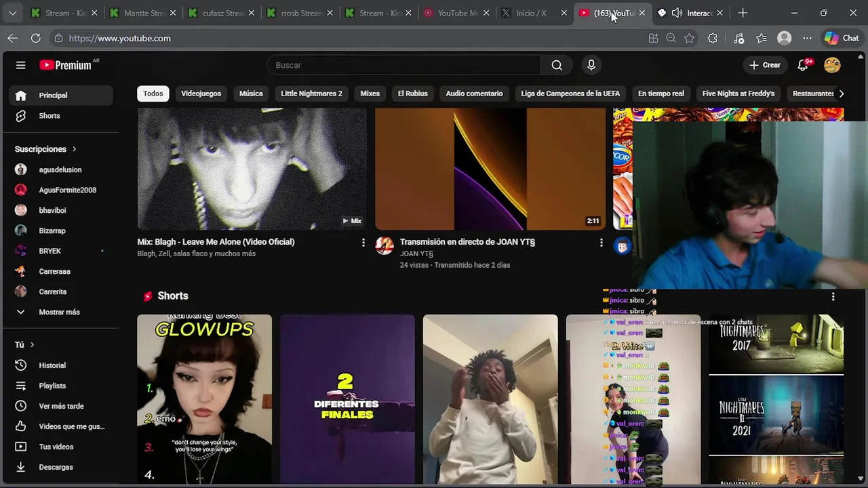Open the browser apps grid icon

pyautogui.click(x=653, y=38)
